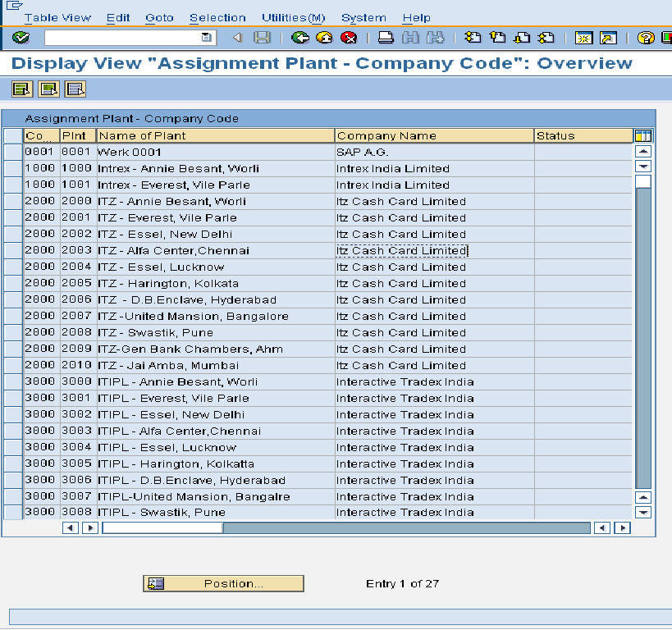The width and height of the screenshot is (672, 630).
Task: Click the Back green arrow icon
Action: tap(300, 38)
